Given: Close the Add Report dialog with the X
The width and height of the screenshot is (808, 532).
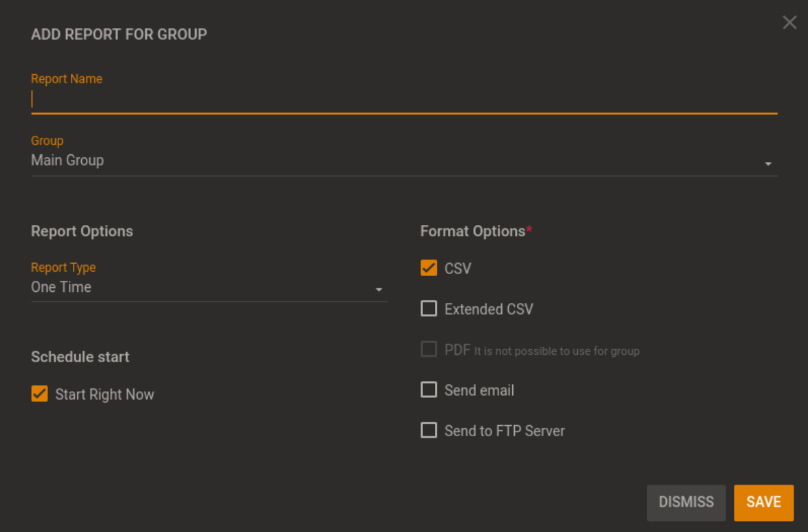Looking at the screenshot, I should coord(789,22).
